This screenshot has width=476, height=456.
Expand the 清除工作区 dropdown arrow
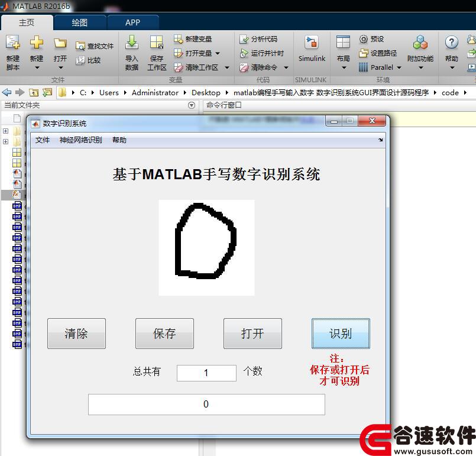point(227,67)
